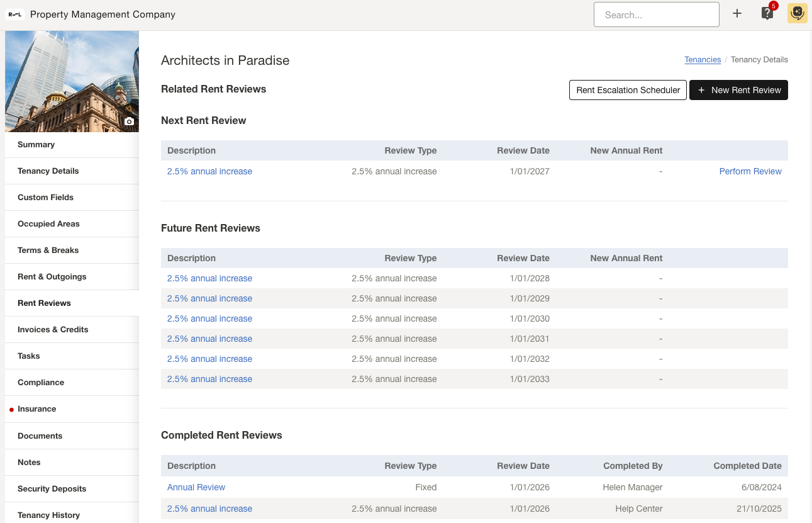Open the Security Deposits section
812x523 pixels.
[52, 488]
